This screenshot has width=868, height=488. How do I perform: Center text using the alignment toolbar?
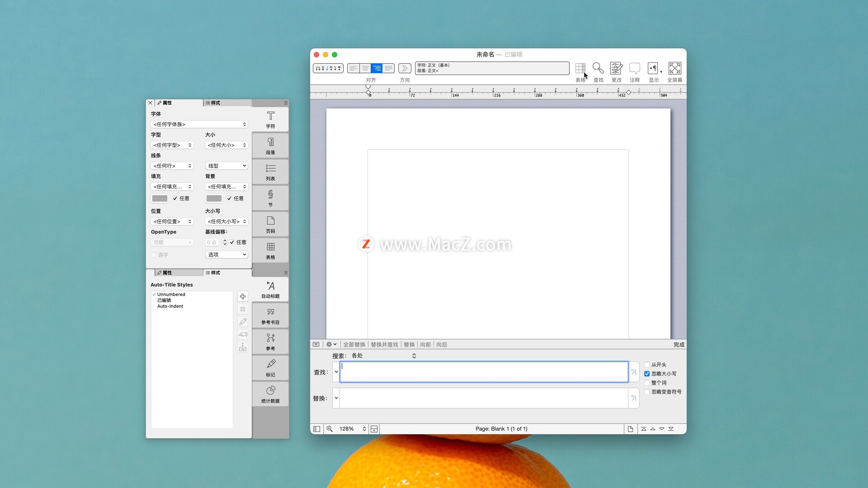[365, 68]
